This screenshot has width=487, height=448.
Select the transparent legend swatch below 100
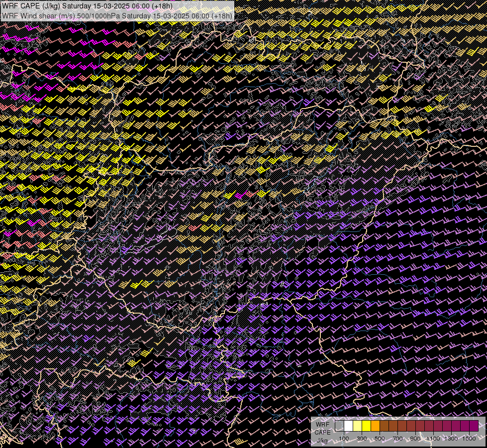(339, 426)
